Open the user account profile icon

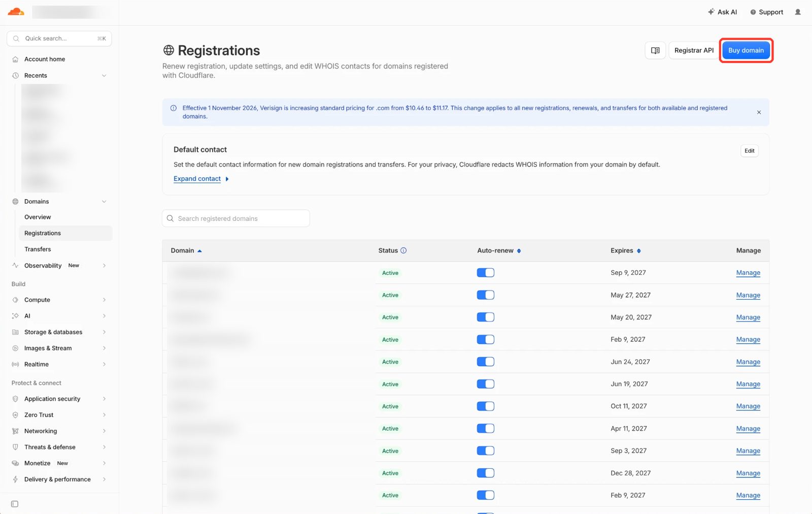click(x=798, y=12)
